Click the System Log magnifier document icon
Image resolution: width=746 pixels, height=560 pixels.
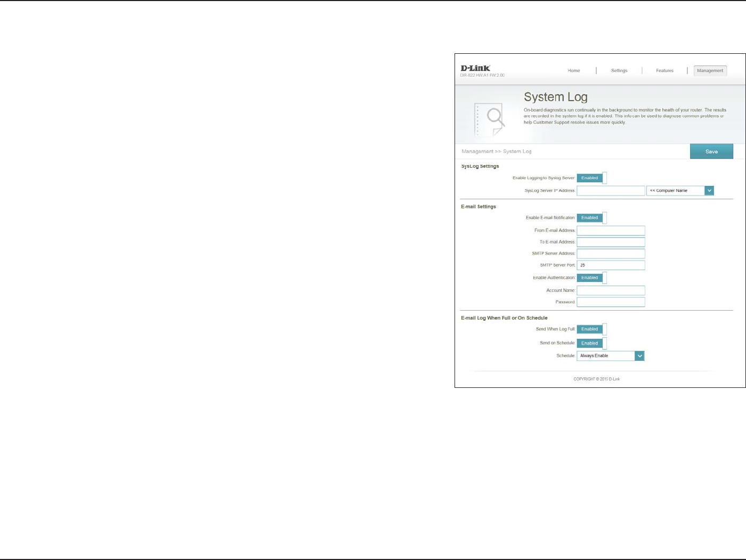pos(489,120)
